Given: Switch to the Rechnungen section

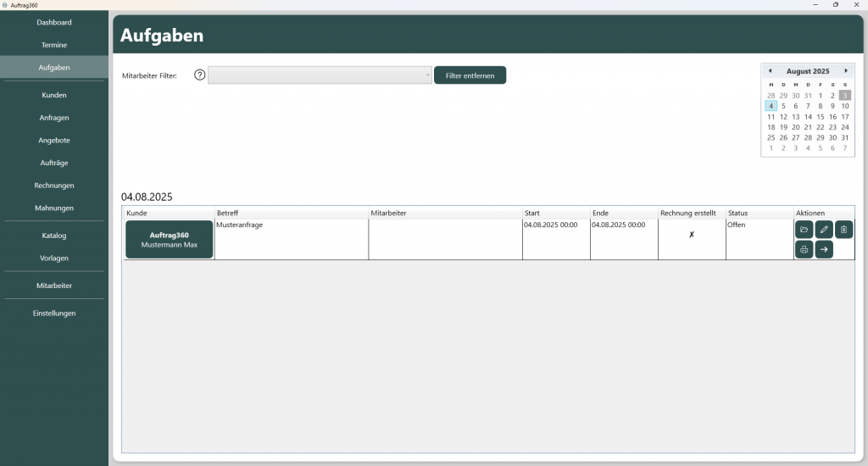Looking at the screenshot, I should point(54,186).
